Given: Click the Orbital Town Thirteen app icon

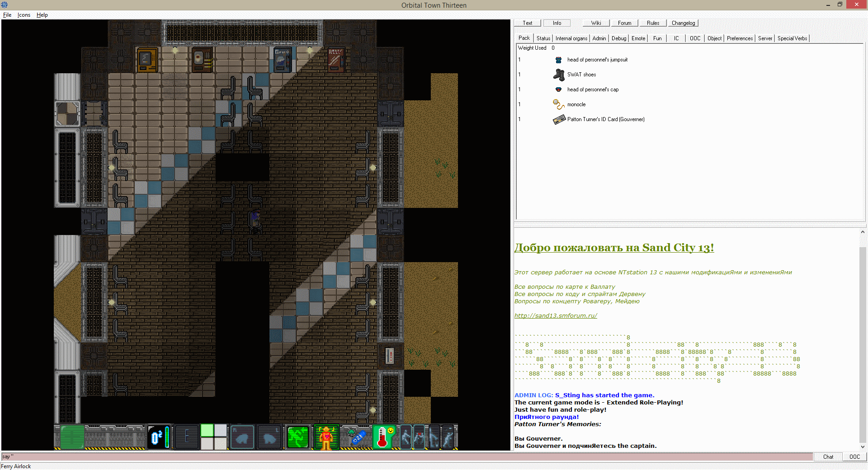Looking at the screenshot, I should [5, 5].
